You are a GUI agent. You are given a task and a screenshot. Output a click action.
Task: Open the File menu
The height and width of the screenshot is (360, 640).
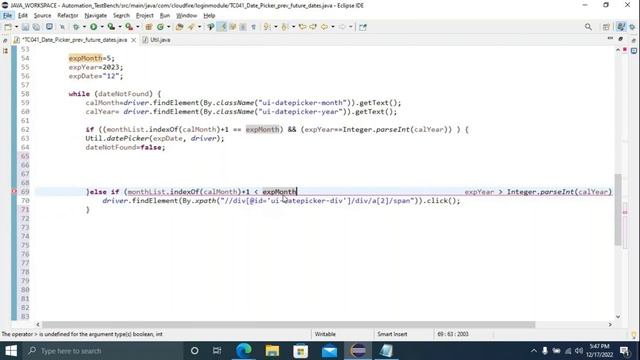[7, 16]
